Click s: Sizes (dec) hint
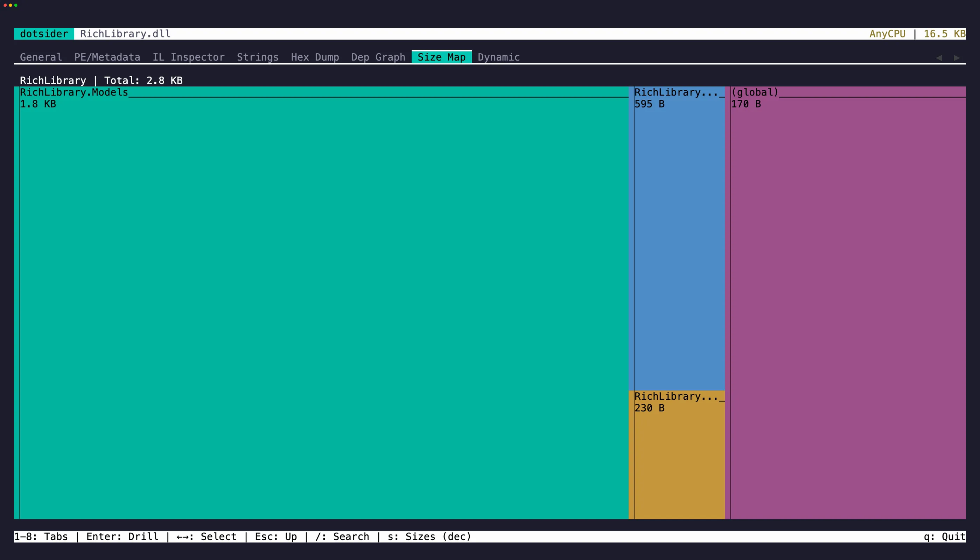This screenshot has width=980, height=560. click(429, 537)
